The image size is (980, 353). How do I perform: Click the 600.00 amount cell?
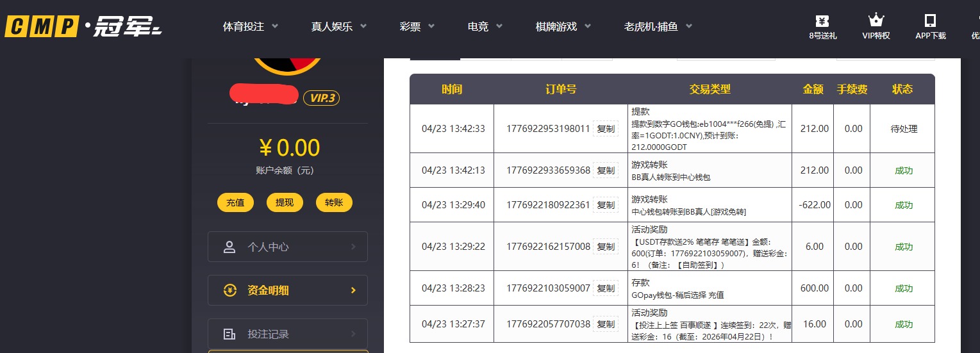tap(814, 288)
